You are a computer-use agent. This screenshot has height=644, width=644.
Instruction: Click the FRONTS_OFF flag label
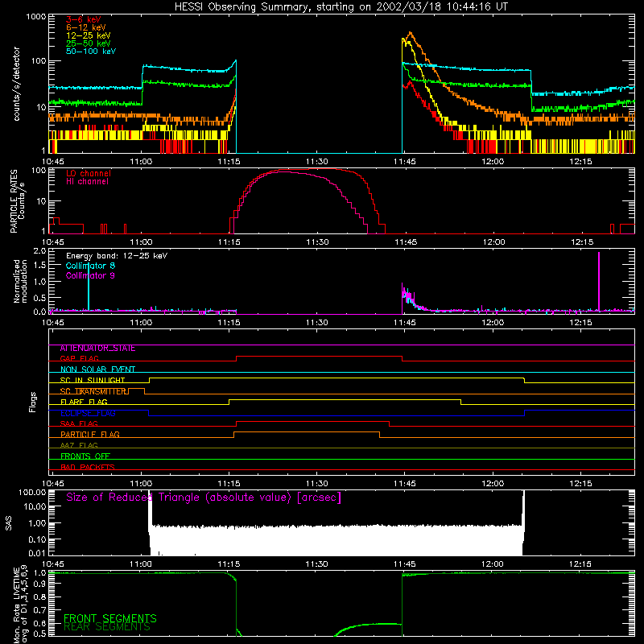[x=85, y=456]
